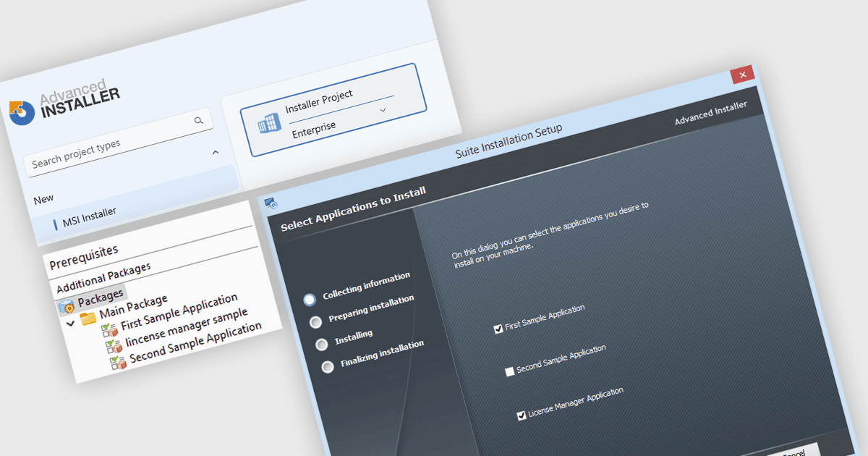Select First Sample Application tree label

click(x=179, y=311)
